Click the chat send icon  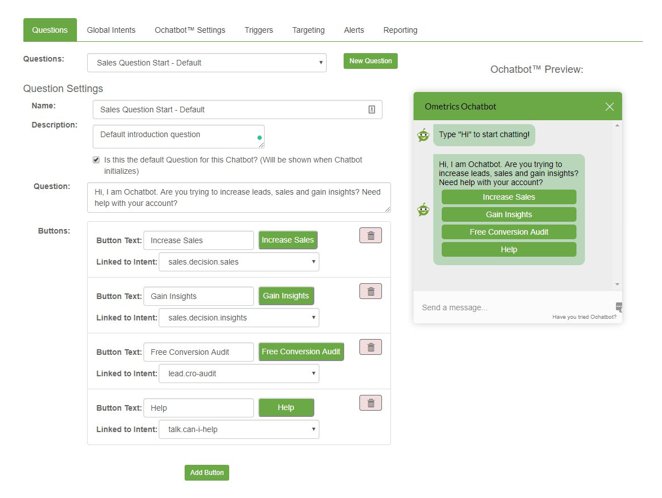(x=619, y=307)
